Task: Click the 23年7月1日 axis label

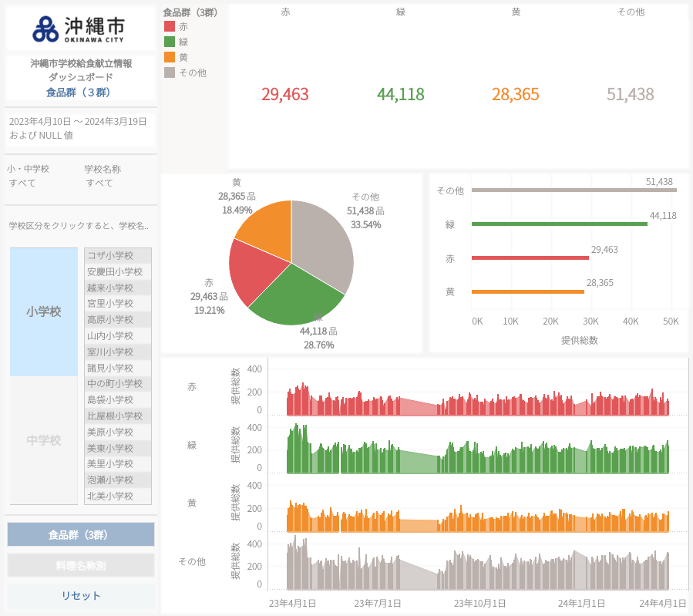Action: click(x=378, y=603)
